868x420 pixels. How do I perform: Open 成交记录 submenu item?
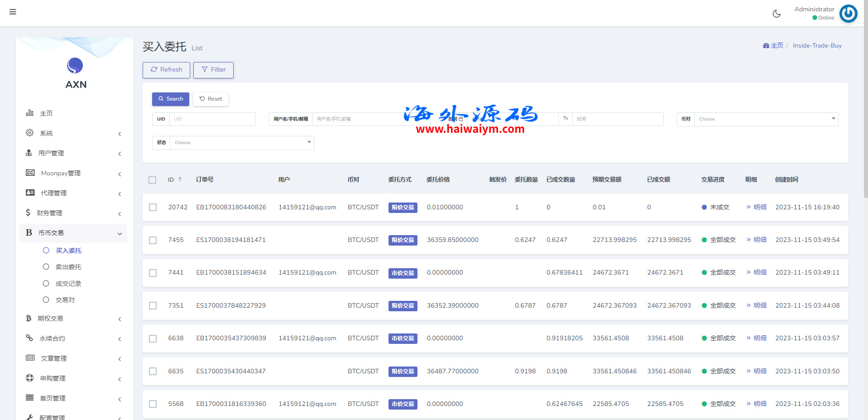coord(68,284)
